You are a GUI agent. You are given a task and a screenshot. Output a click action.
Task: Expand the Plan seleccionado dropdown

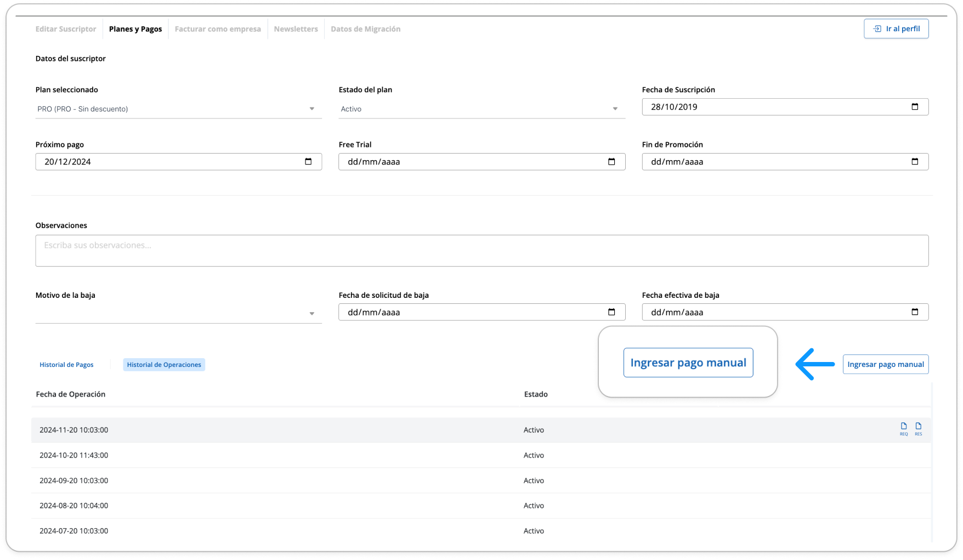178,109
